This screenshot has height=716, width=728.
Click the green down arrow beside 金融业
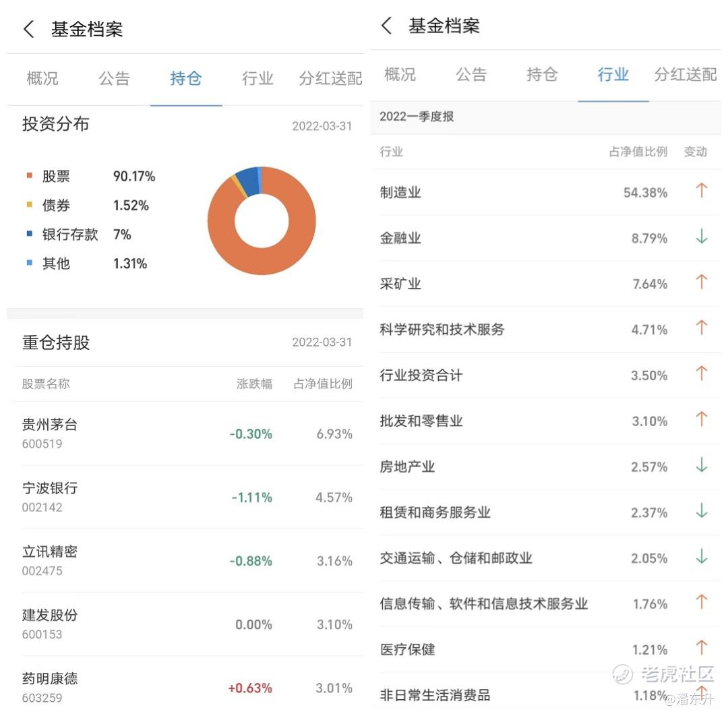click(x=702, y=236)
